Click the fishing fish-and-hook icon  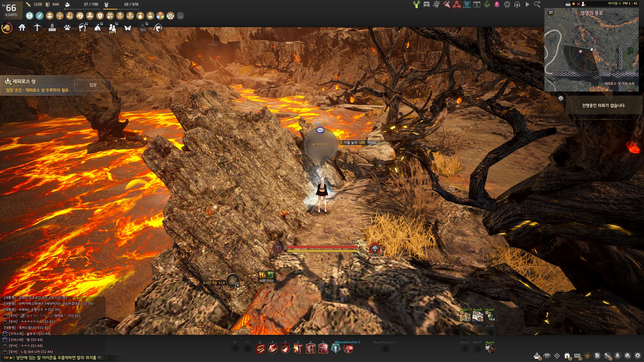point(158,28)
